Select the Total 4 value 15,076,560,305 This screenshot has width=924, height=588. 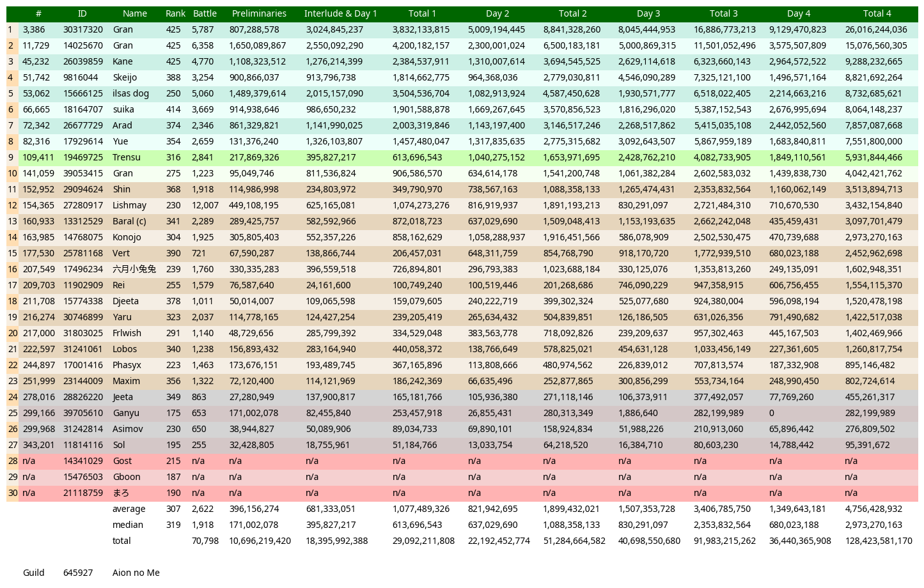[x=876, y=45]
